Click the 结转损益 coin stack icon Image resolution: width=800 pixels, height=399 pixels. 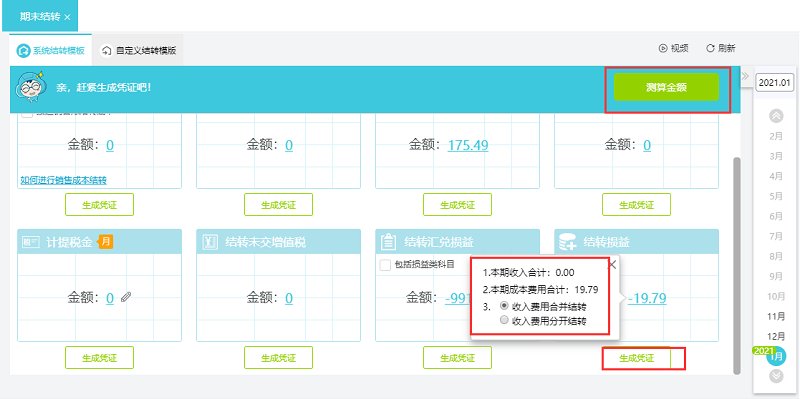coord(568,242)
